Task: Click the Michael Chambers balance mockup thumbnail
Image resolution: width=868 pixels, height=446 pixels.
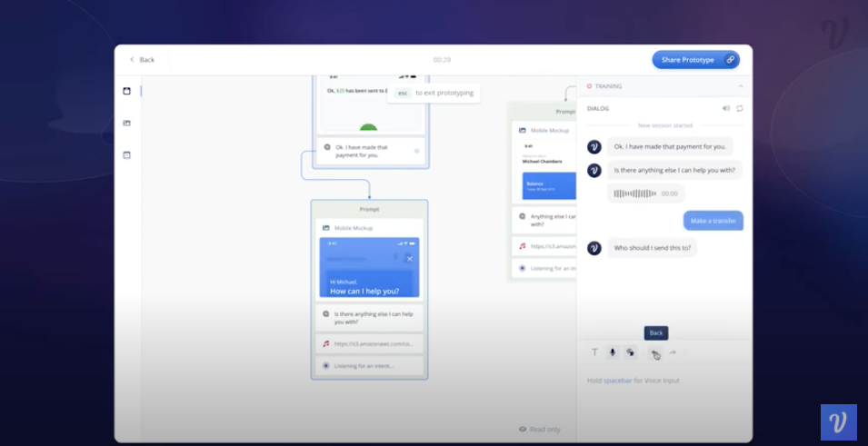Action: (546, 170)
